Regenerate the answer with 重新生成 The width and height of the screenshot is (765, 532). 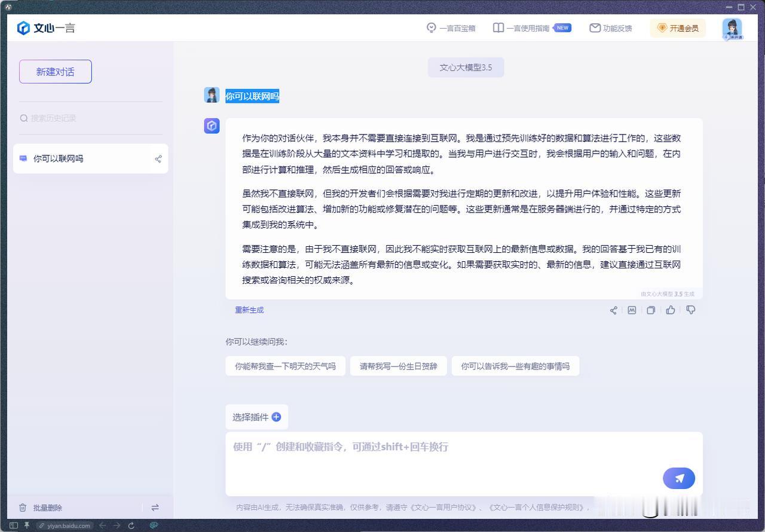[x=249, y=310]
